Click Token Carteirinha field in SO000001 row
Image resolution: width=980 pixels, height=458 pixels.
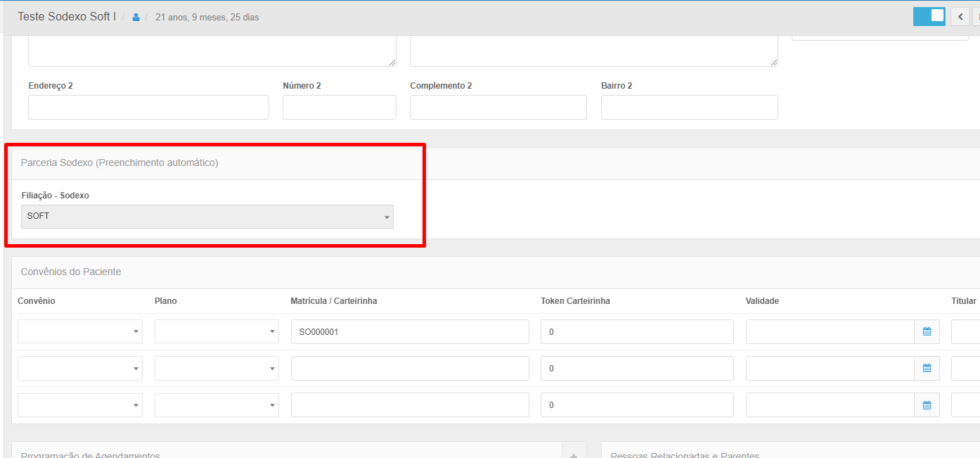pos(637,331)
